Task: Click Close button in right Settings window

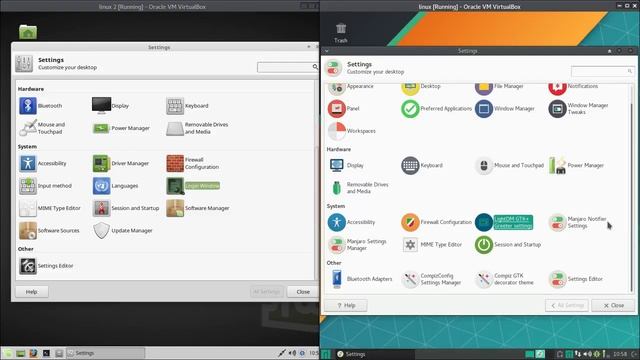Action: coord(613,305)
